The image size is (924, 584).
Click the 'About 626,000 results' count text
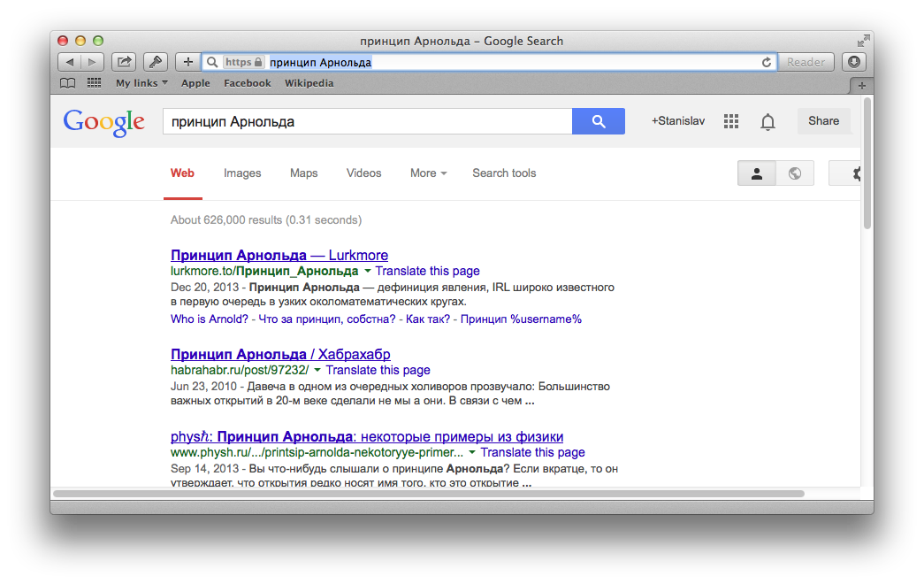pyautogui.click(x=266, y=220)
